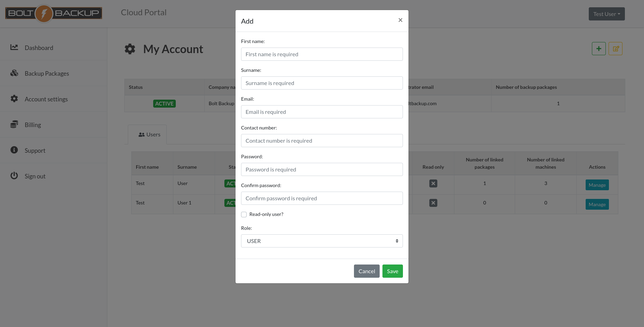Click the yellow edit account icon
This screenshot has width=644, height=327.
click(615, 49)
